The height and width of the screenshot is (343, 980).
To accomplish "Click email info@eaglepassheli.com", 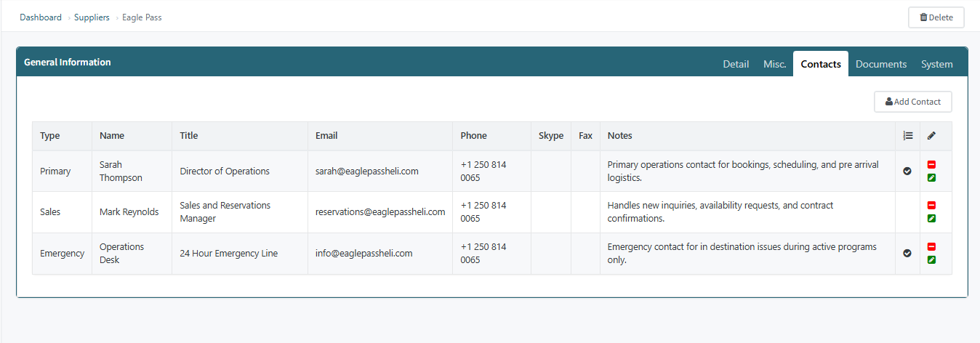I will point(364,254).
